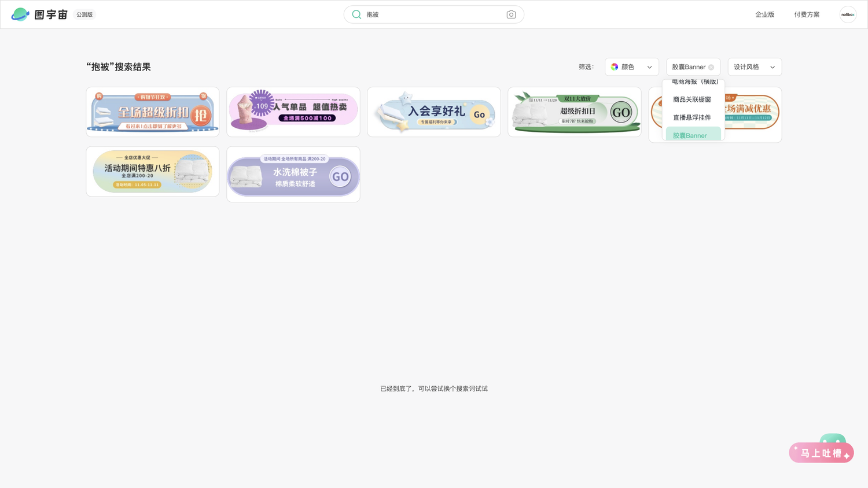Click the 筛选 label
Image resolution: width=868 pixels, height=488 pixels.
click(x=586, y=67)
